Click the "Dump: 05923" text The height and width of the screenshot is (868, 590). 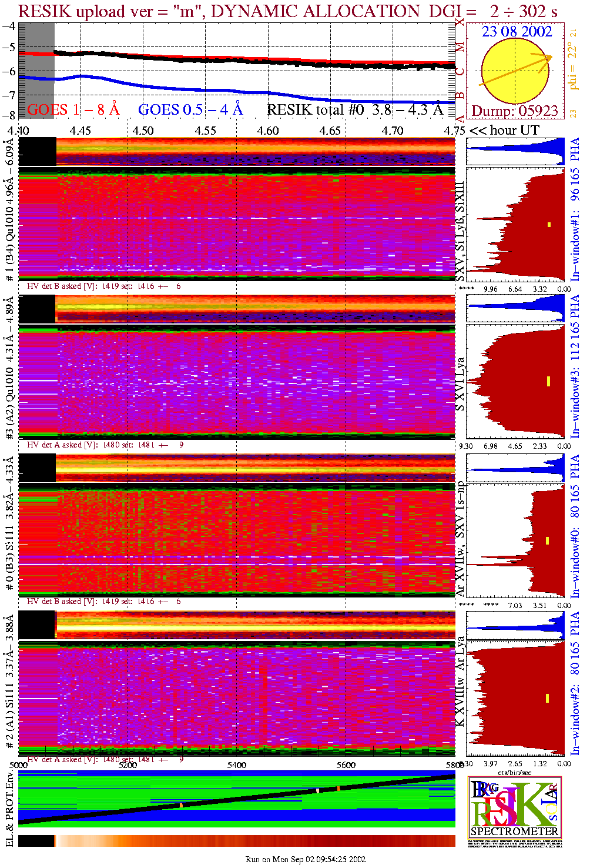pos(515,111)
